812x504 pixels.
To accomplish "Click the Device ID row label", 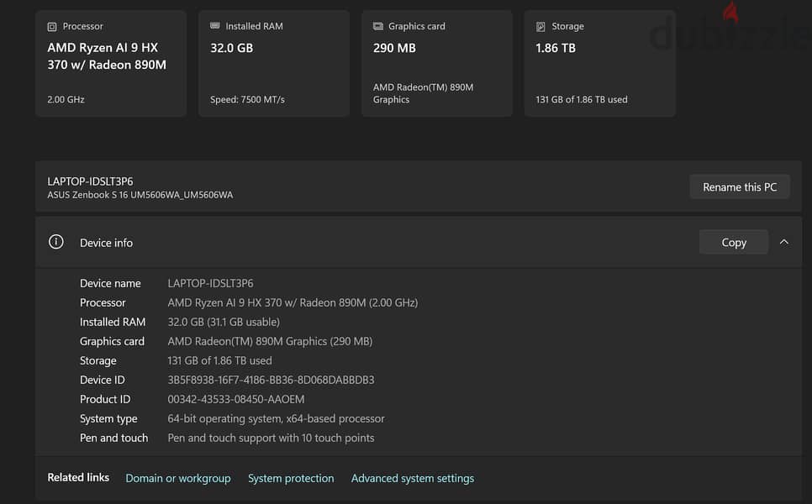I will (103, 380).
